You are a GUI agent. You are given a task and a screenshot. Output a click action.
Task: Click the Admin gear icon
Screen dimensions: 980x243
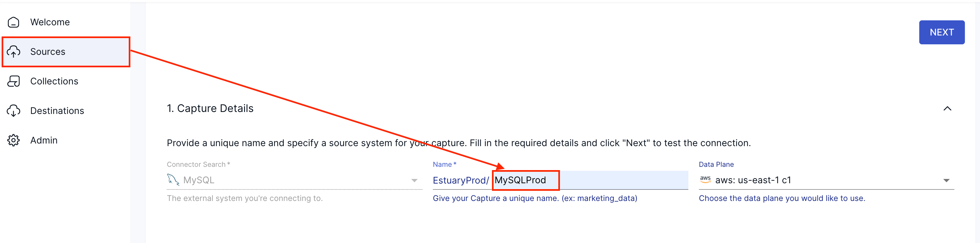13,140
